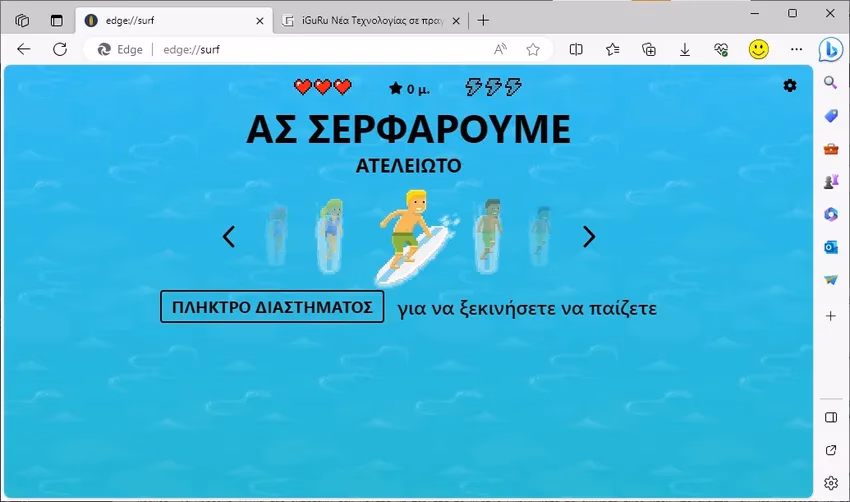Select next surfer character arrow

[589, 236]
